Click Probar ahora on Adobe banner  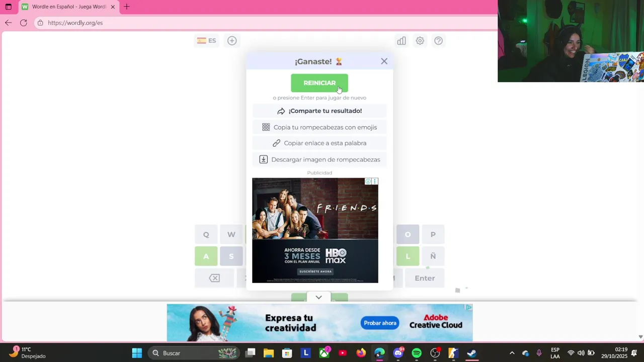[x=380, y=323]
